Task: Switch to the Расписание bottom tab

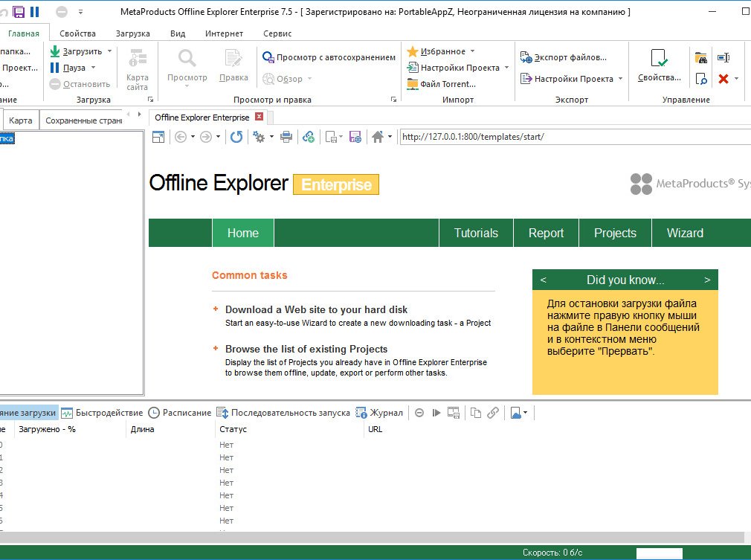Action: [180, 413]
